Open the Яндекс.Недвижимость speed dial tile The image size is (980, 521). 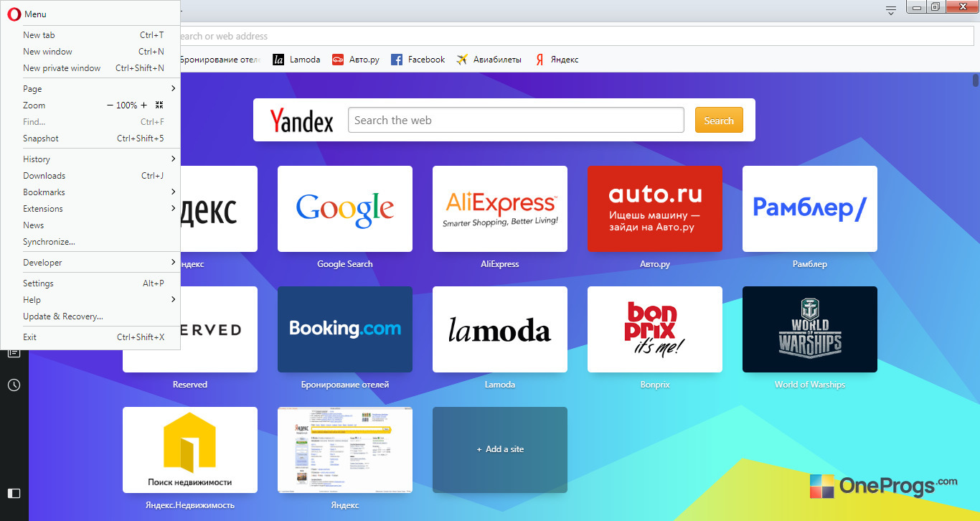click(x=190, y=450)
